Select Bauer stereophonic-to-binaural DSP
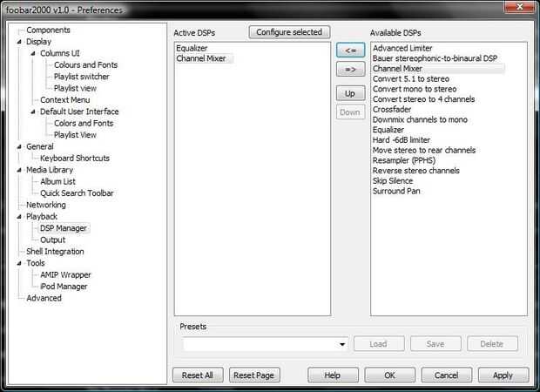Image resolution: width=540 pixels, height=392 pixels. (435, 58)
